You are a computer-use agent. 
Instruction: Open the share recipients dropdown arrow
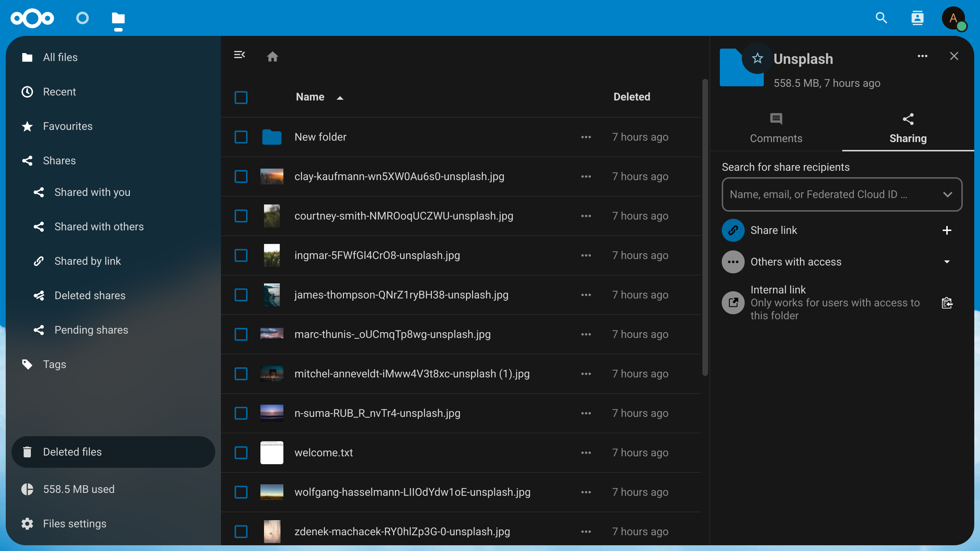pos(947,194)
